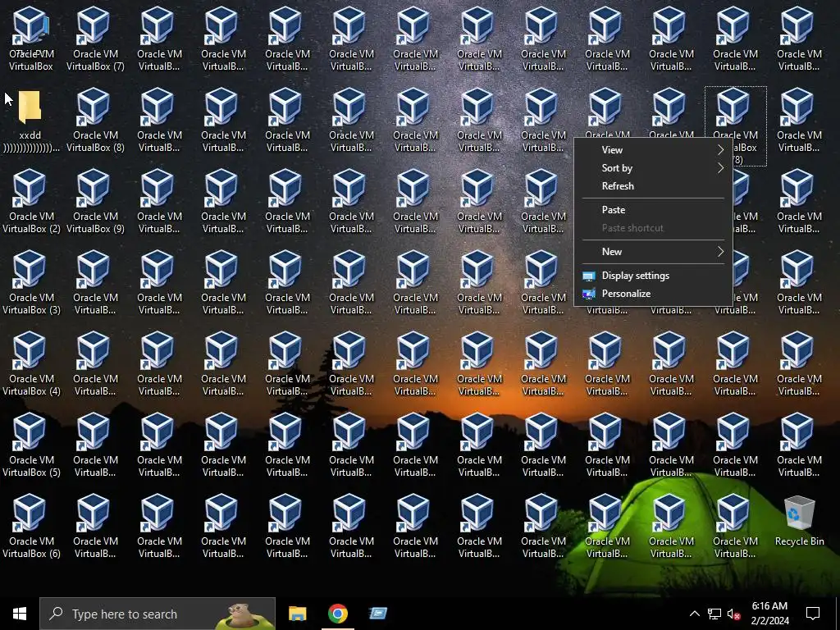
Task: Open Display settings from context menu
Action: click(653, 276)
